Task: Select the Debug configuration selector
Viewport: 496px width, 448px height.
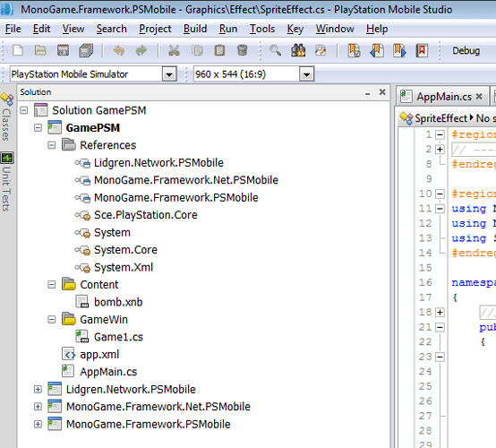Action: [x=466, y=51]
